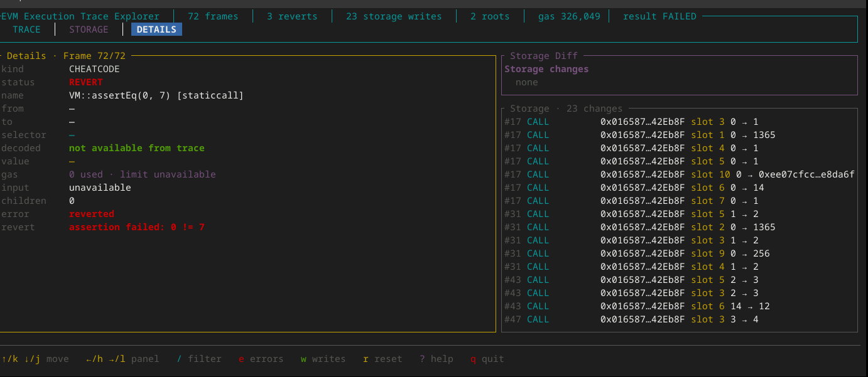Select #31 row slot 3 1 → 2
This screenshot has width=868, height=377.
[x=680, y=240]
